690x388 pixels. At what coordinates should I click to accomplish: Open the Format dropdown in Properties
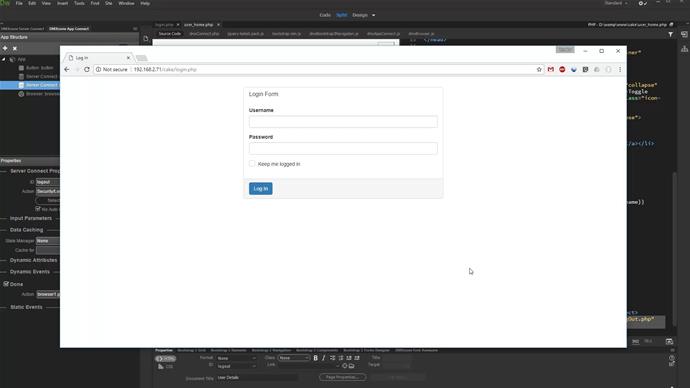[236, 358]
